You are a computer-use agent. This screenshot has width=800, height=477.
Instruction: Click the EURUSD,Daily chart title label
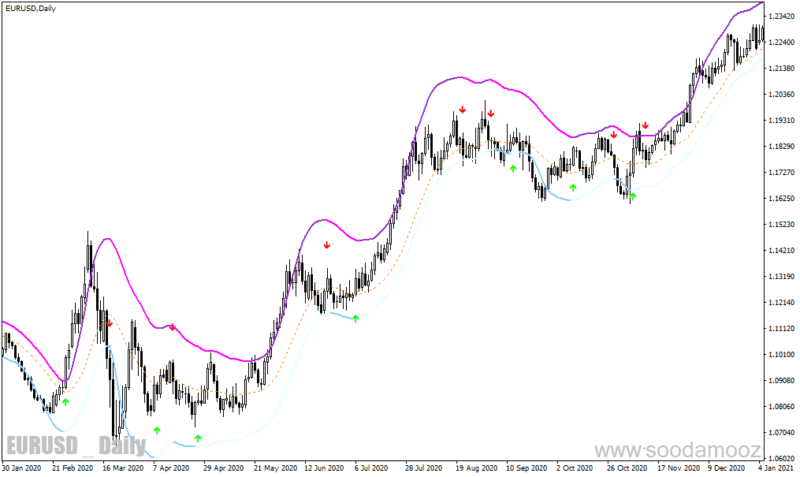pos(31,9)
